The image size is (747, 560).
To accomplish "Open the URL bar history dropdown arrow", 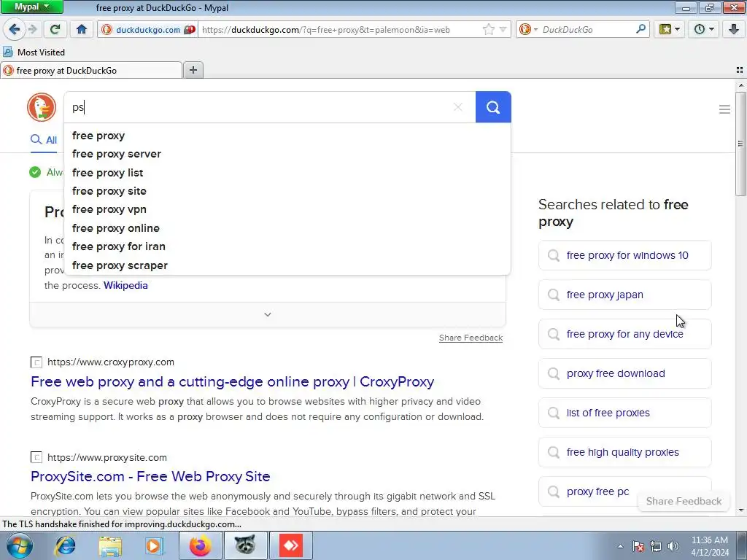I will pyautogui.click(x=503, y=29).
